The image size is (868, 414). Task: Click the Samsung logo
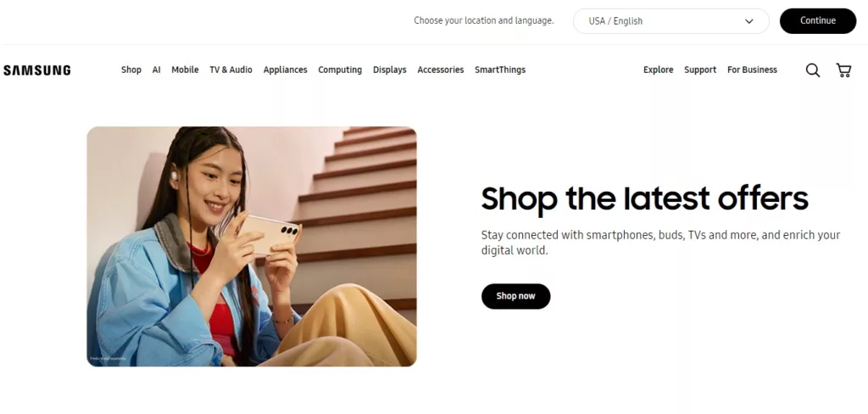(x=37, y=70)
